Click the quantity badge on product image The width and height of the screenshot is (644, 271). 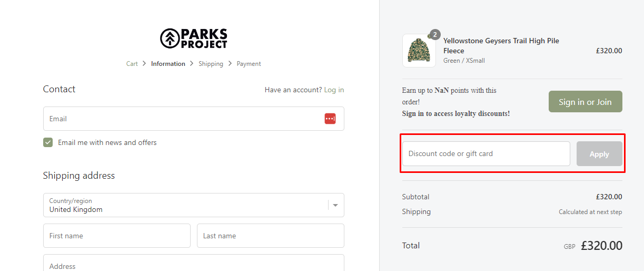(x=434, y=35)
